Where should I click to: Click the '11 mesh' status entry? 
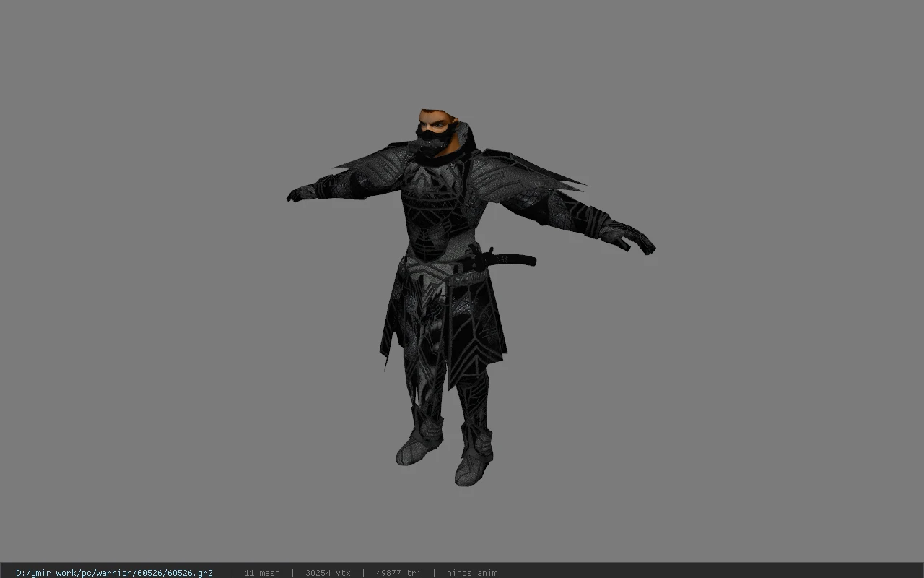pyautogui.click(x=262, y=573)
